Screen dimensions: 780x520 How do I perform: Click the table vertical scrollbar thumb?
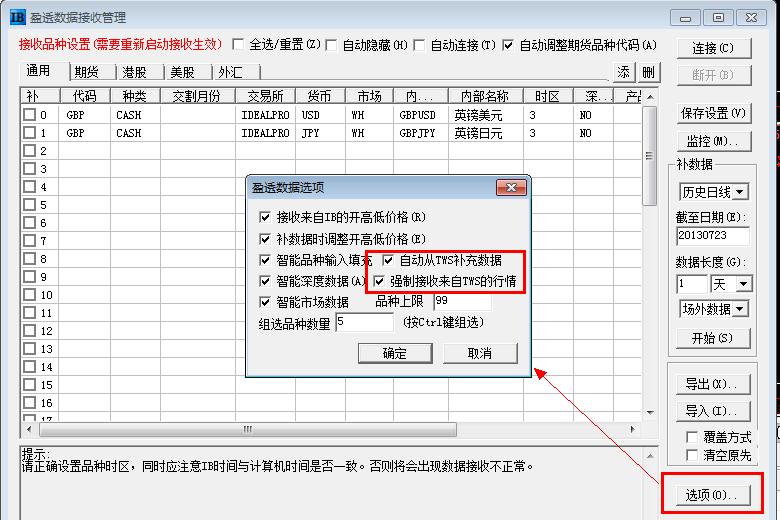pyautogui.click(x=649, y=155)
